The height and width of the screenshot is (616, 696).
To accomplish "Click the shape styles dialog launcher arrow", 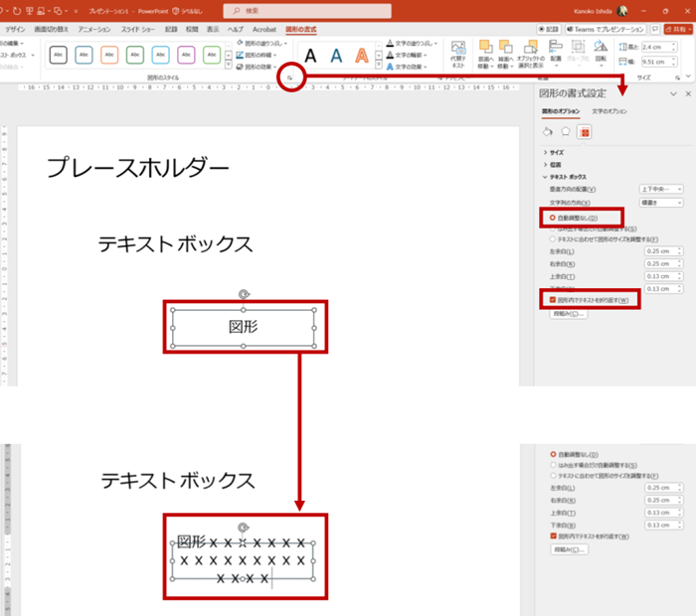I will (x=289, y=77).
